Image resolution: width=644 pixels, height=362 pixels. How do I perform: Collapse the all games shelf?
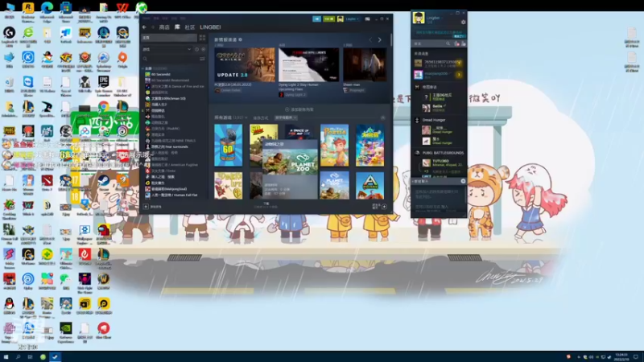tap(383, 117)
